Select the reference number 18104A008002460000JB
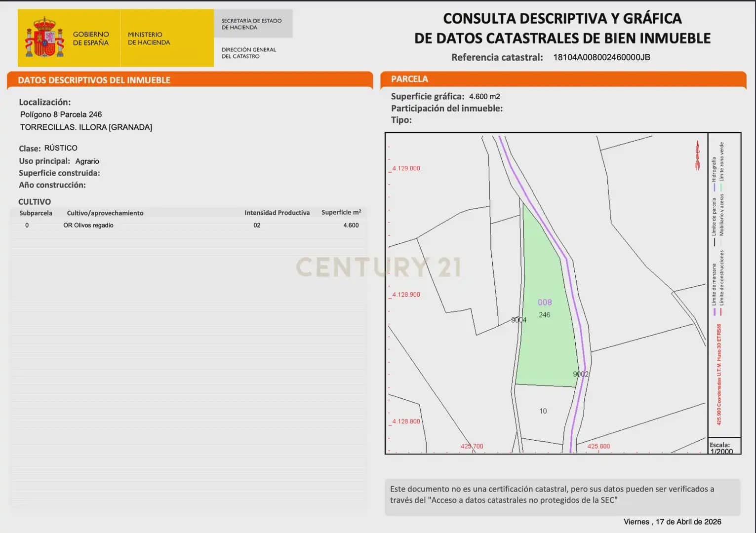Image resolution: width=756 pixels, height=533 pixels. pyautogui.click(x=601, y=57)
